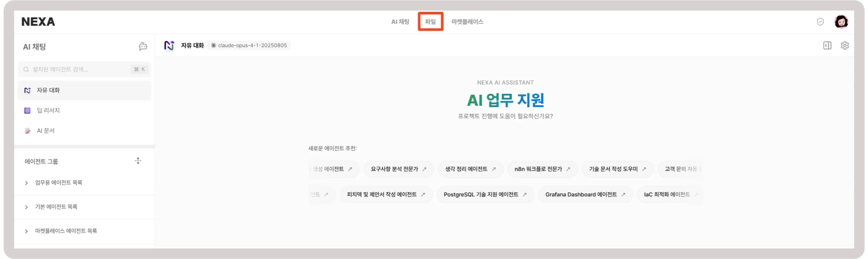Image resolution: width=868 pixels, height=259 pixels.
Task: Select 자유 대화 in the sidebar
Action: (84, 90)
